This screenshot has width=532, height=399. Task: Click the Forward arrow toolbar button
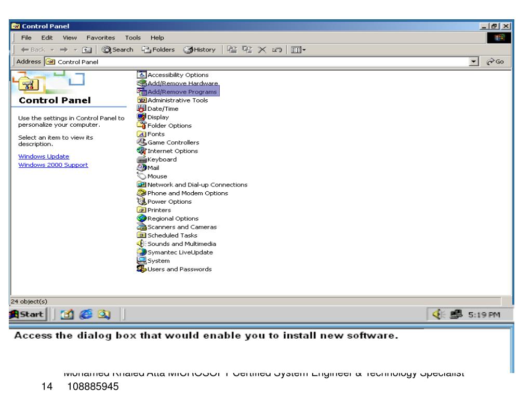63,49
